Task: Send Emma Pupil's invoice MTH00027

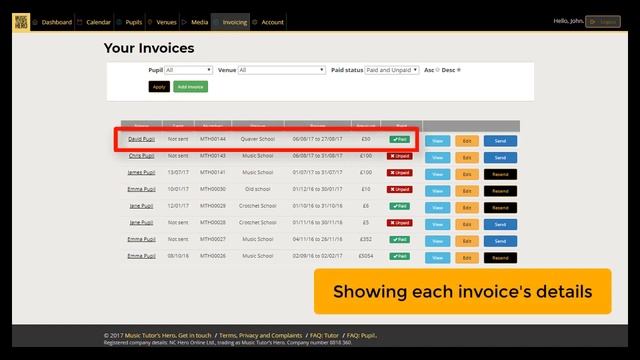Action: 500,241
